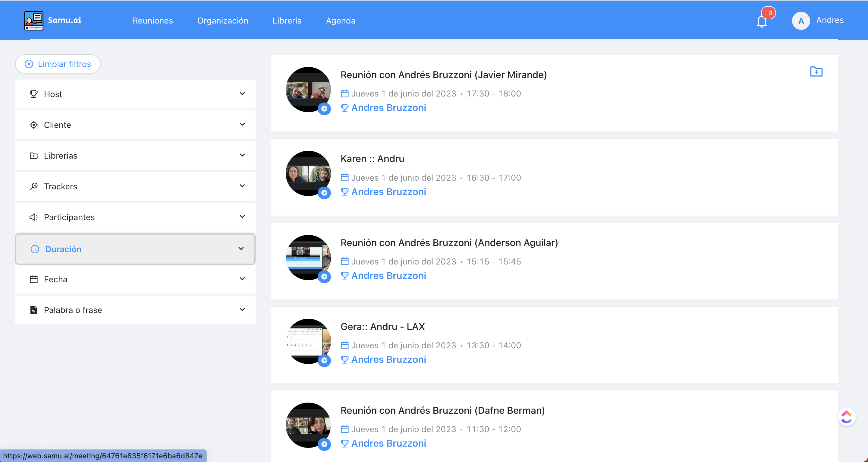This screenshot has width=868, height=462.
Task: Go to the Agenda tab
Action: click(x=340, y=21)
